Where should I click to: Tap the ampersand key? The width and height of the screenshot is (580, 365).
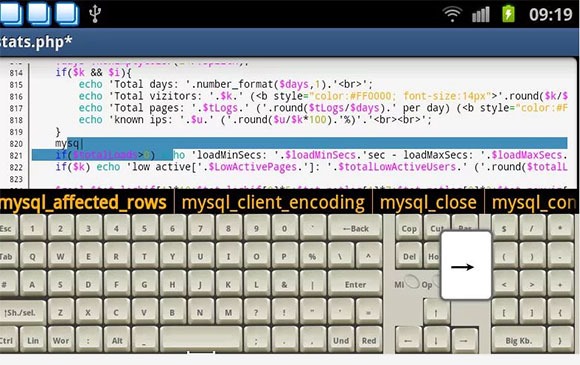(x=284, y=284)
